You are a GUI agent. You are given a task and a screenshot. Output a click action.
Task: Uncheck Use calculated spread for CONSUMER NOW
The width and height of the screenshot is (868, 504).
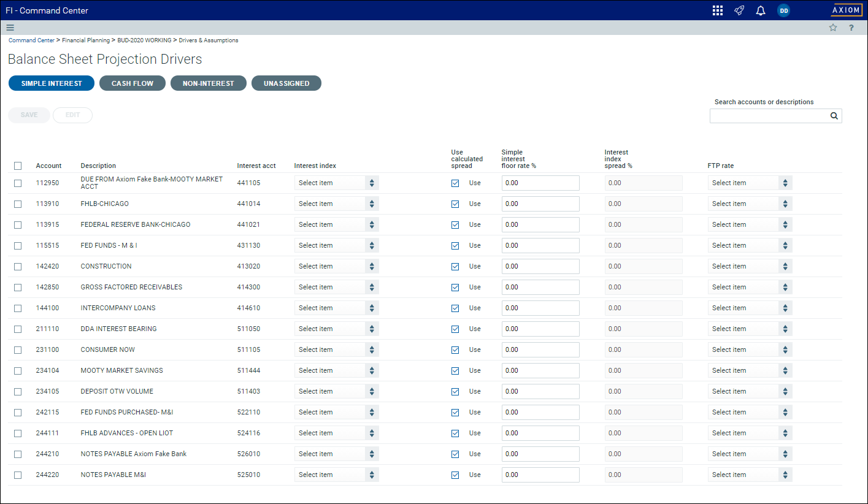click(455, 349)
